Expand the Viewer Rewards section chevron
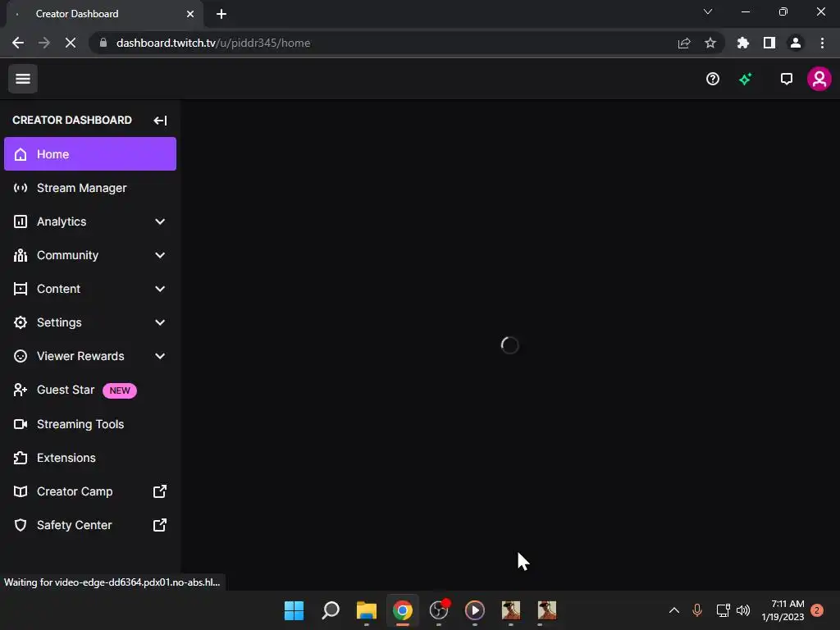 click(x=160, y=356)
